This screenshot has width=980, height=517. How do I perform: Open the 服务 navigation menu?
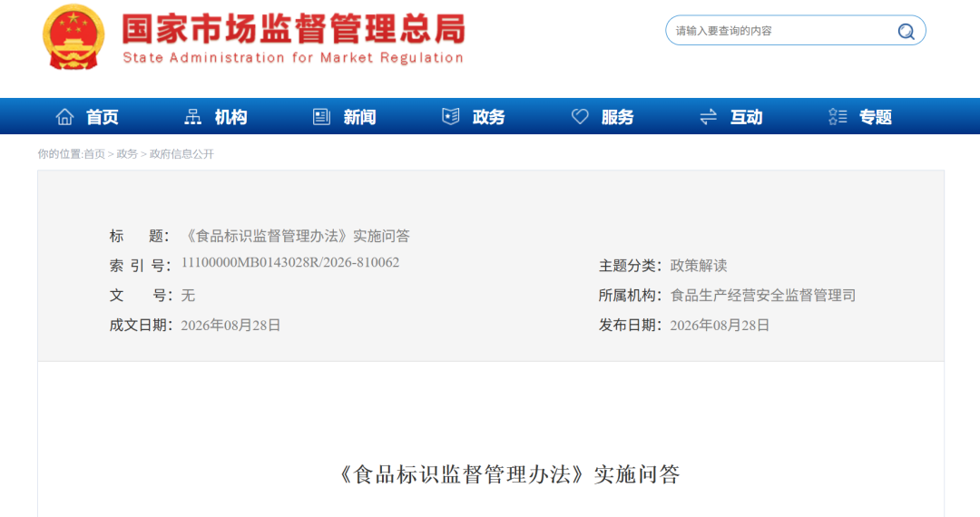click(x=618, y=117)
